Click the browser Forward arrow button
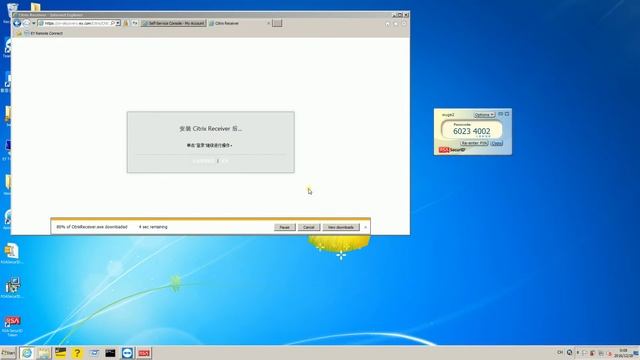Viewport: 640px width, 360px height. [26, 23]
